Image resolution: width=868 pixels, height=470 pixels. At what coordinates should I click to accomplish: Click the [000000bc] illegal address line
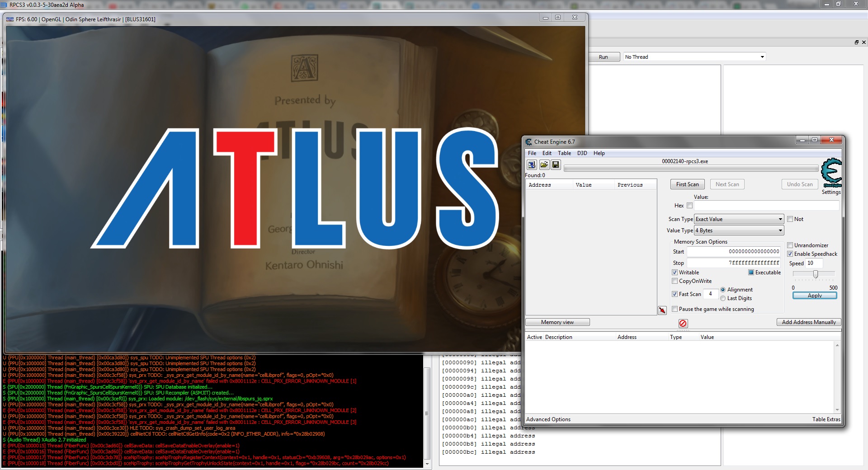point(488,452)
